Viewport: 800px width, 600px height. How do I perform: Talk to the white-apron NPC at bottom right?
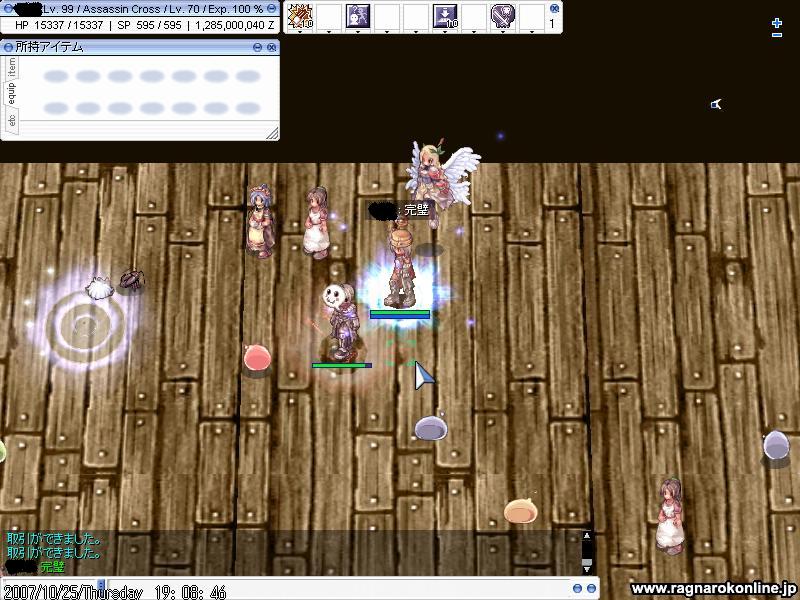[x=669, y=516]
